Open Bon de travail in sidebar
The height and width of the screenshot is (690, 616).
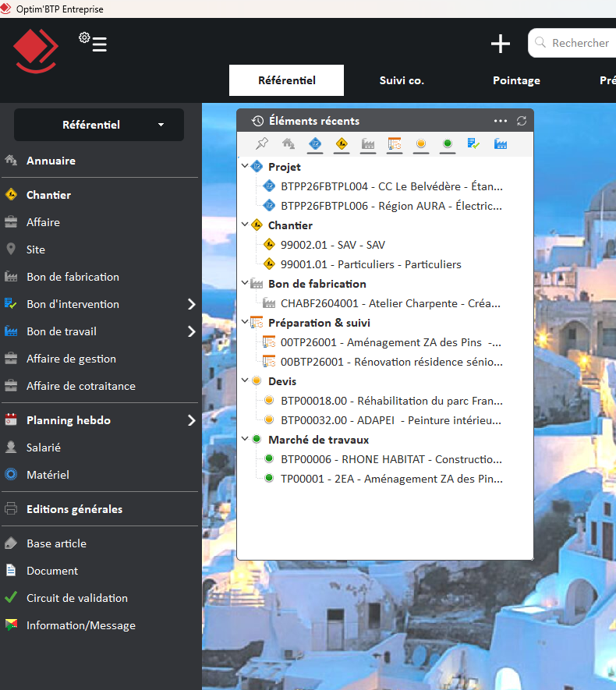tap(62, 331)
